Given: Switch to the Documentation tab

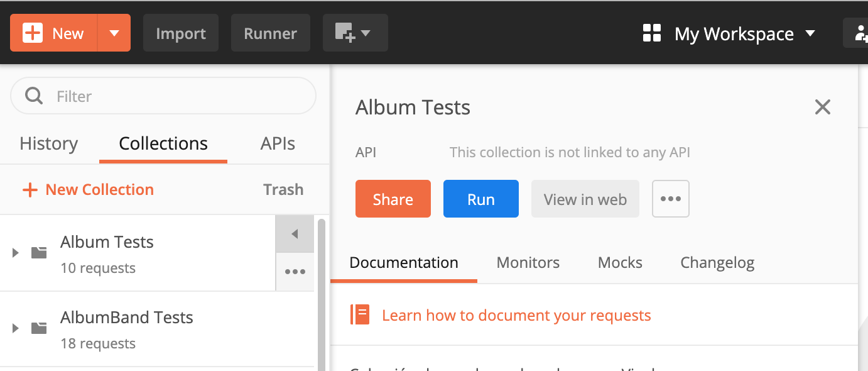Looking at the screenshot, I should [x=404, y=263].
